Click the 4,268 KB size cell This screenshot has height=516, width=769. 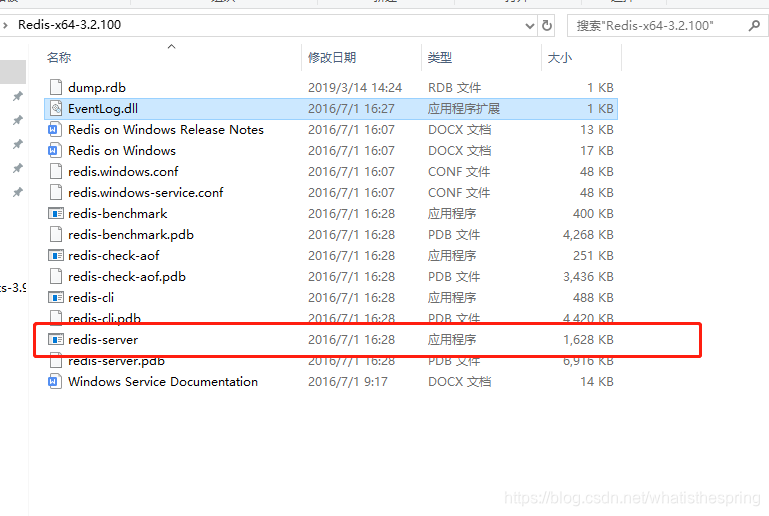[x=588, y=235]
